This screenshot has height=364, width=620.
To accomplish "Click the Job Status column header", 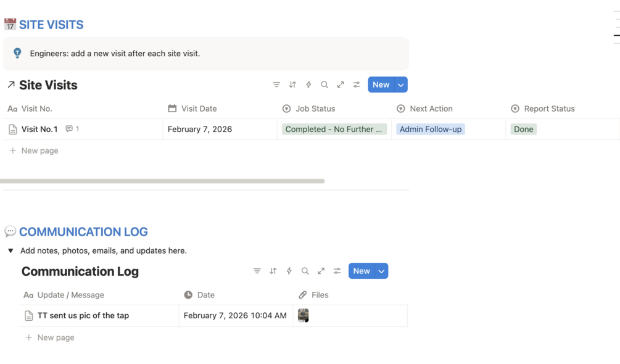I will (x=315, y=109).
